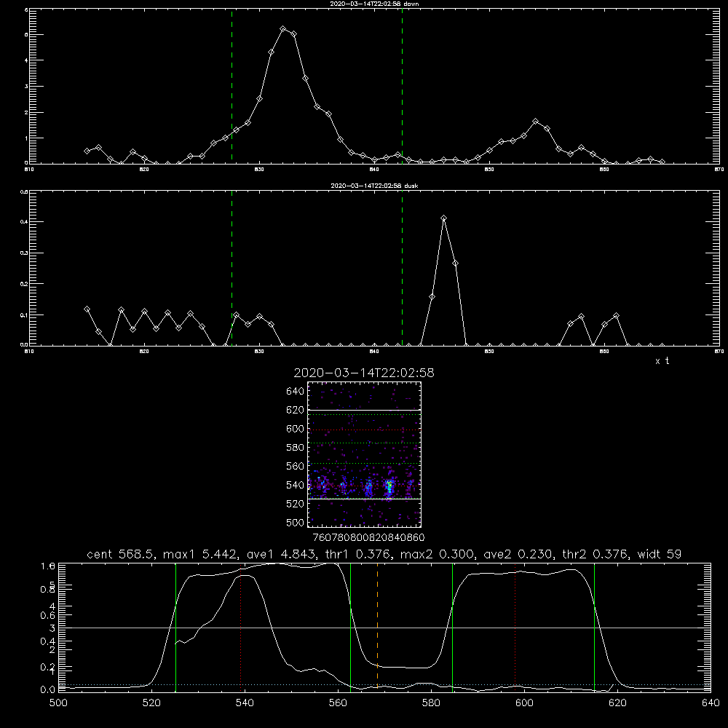Click the 0.1 label on dusk plot y-axis
The image size is (728, 728).
[24, 314]
